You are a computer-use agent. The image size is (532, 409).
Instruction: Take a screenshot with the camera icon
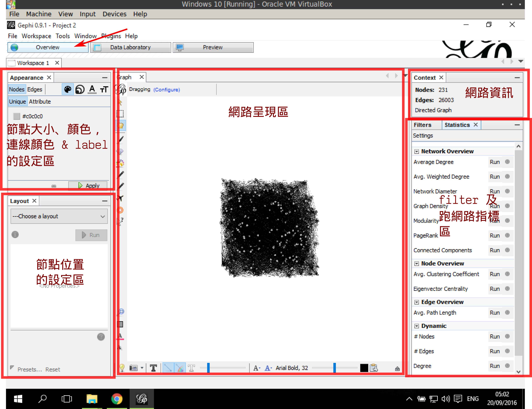click(x=133, y=368)
